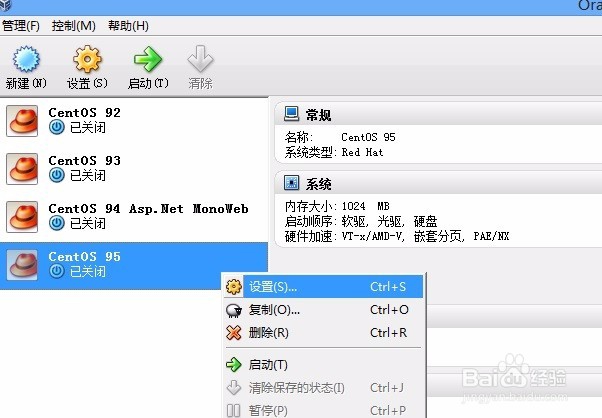Open the 帮助(H) menu
The height and width of the screenshot is (418, 602).
128,26
